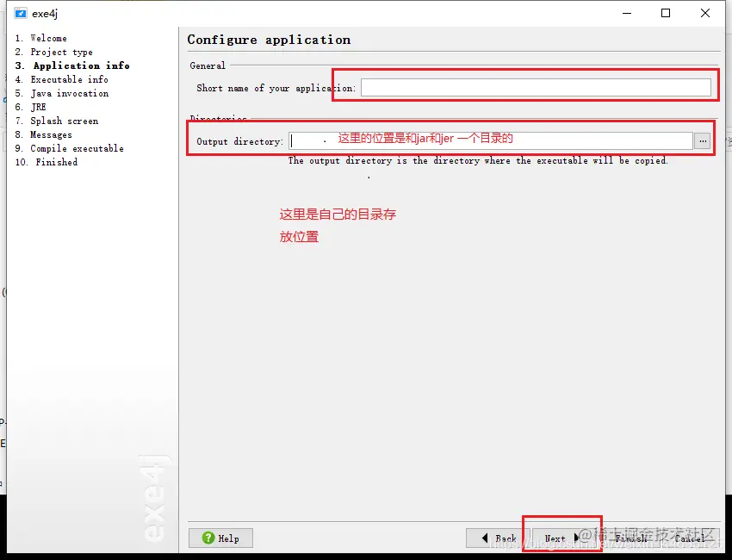Click the output directory description text

478,160
